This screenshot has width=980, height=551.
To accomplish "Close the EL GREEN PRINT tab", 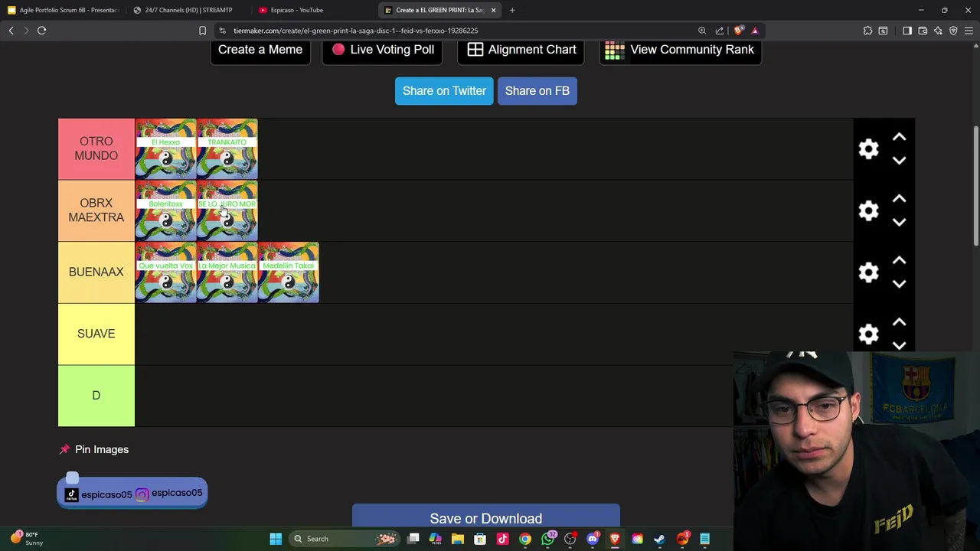I will pyautogui.click(x=493, y=10).
